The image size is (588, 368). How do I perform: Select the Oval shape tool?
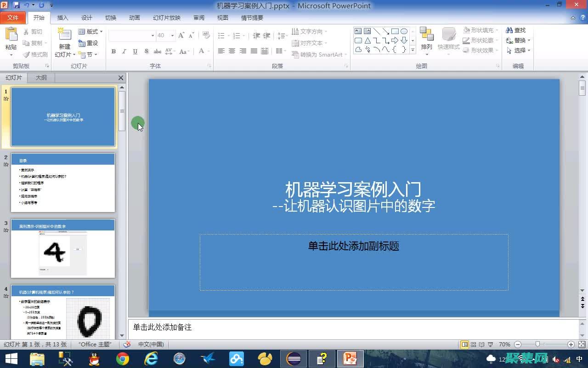point(405,31)
